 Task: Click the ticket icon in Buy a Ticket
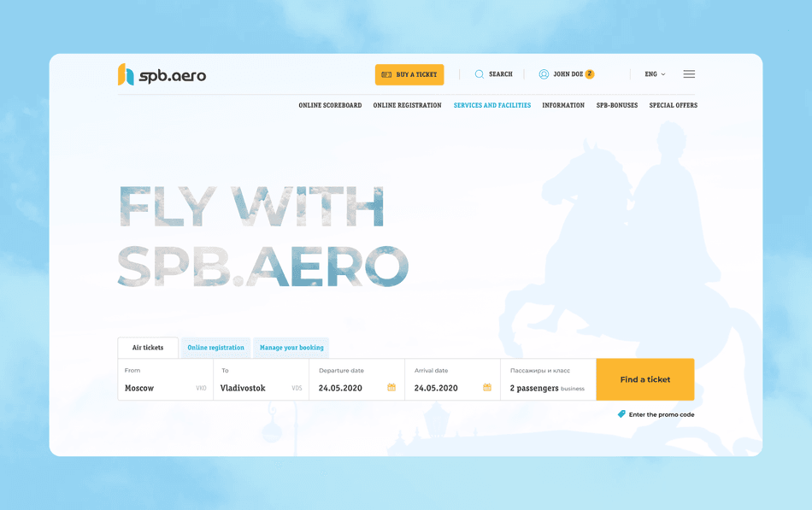tap(386, 74)
